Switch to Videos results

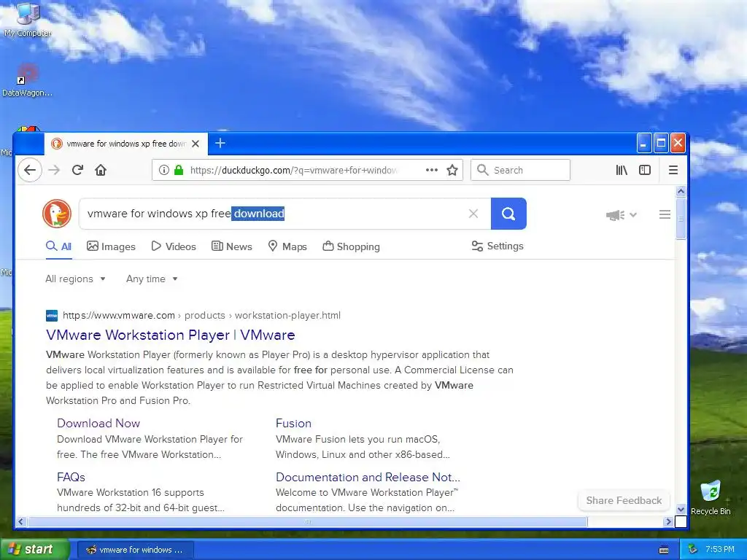tap(174, 246)
